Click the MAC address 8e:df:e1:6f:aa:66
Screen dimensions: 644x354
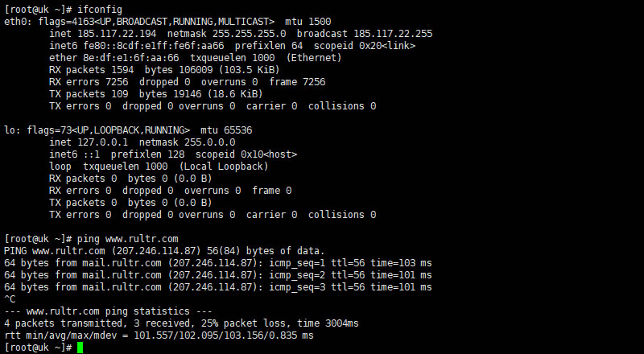click(x=131, y=57)
